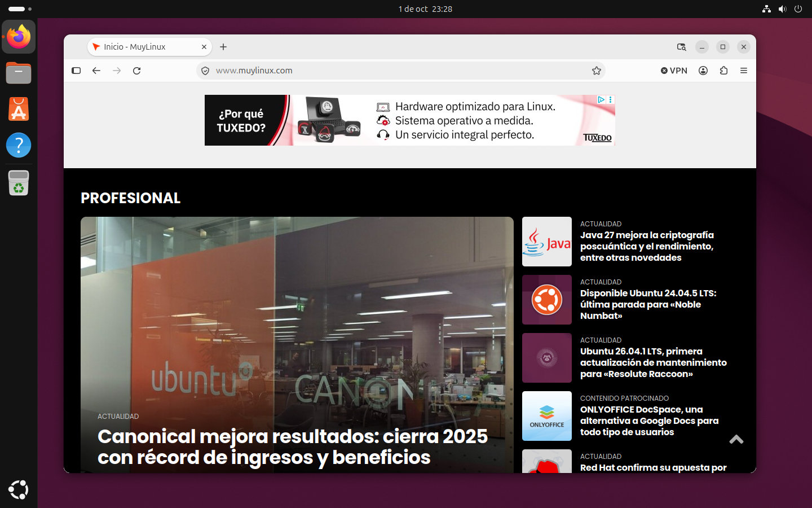Reload the MuyLinux page
This screenshot has width=812, height=508.
click(136, 71)
